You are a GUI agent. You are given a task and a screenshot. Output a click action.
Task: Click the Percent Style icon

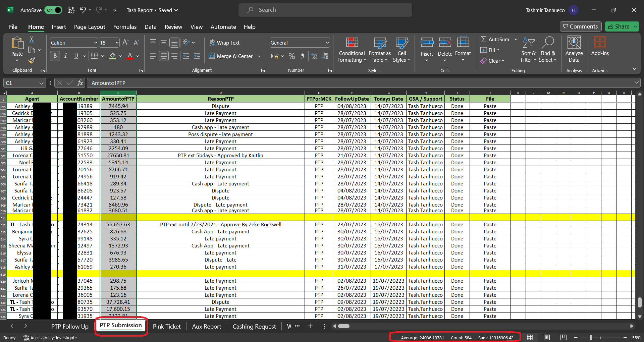coord(292,56)
